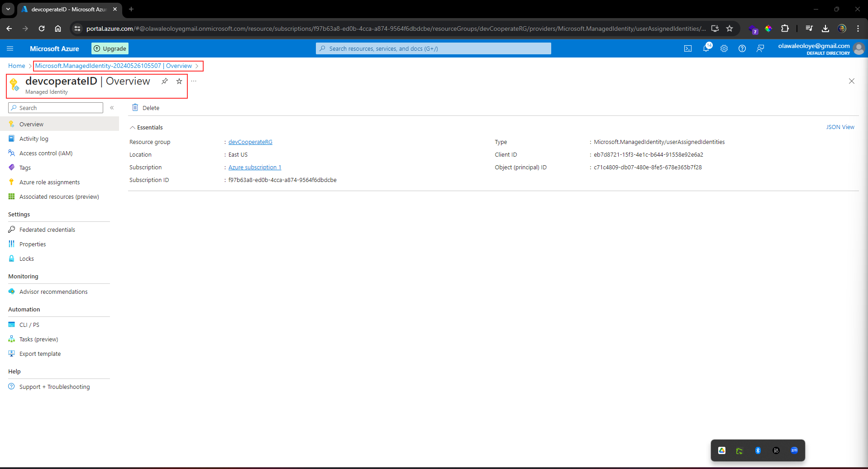This screenshot has height=469, width=868.
Task: Pin devcoperateID overview to dashboard
Action: pos(165,81)
